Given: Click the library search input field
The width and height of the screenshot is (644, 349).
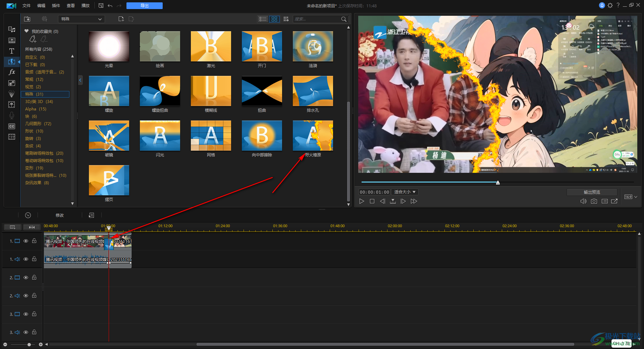Looking at the screenshot, I should coord(317,19).
